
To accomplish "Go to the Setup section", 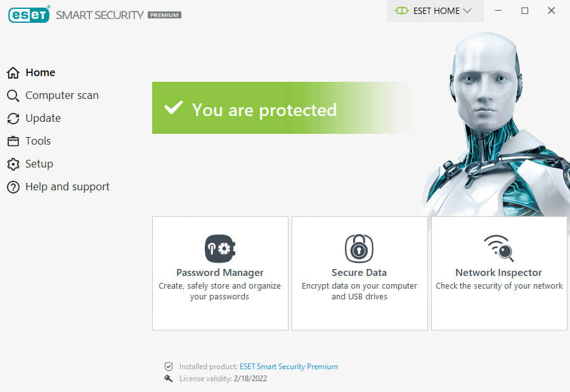I will (x=39, y=164).
